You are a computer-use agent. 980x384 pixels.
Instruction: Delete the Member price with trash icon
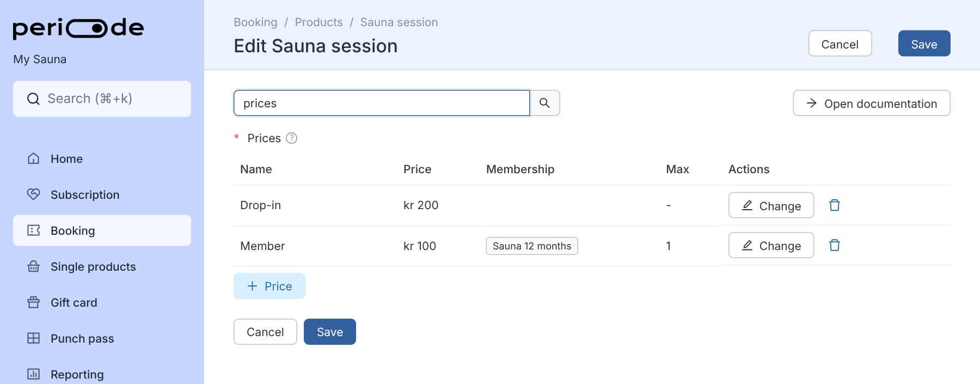point(835,246)
